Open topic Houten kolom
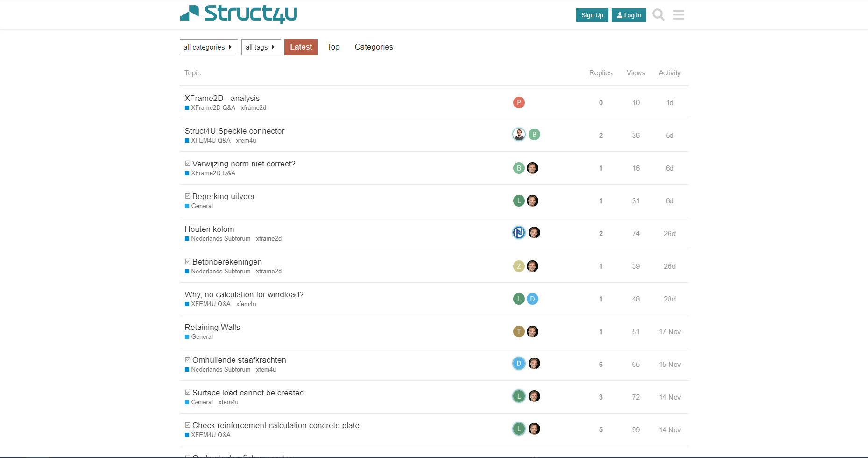This screenshot has width=868, height=458. pos(209,229)
